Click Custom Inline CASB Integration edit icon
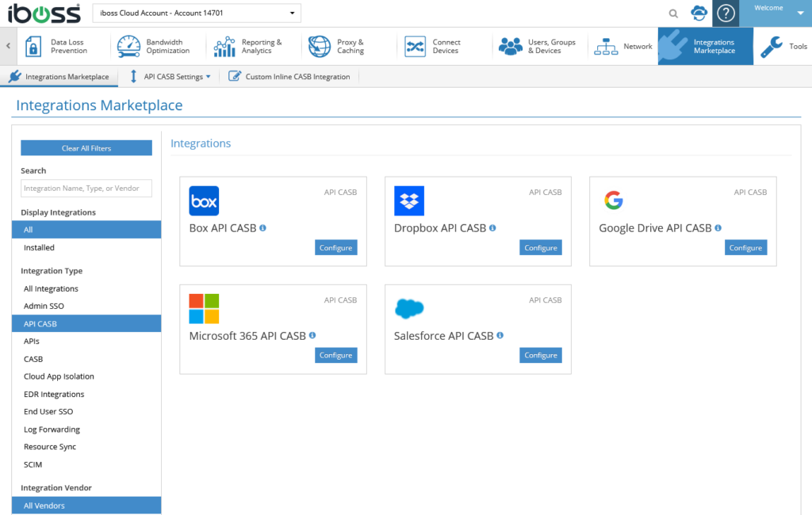 (235, 76)
